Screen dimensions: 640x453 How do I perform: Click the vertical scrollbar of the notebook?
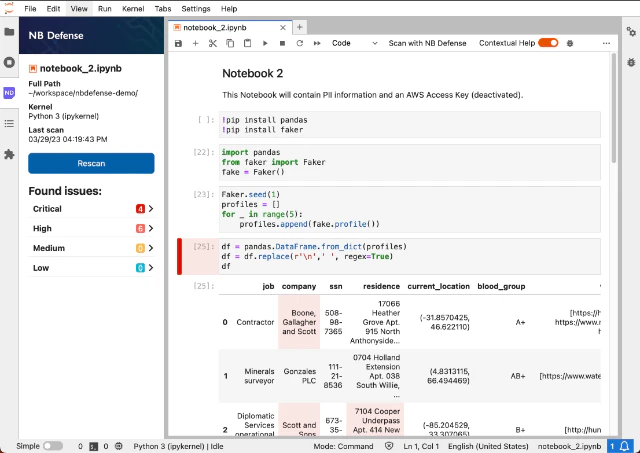613,110
